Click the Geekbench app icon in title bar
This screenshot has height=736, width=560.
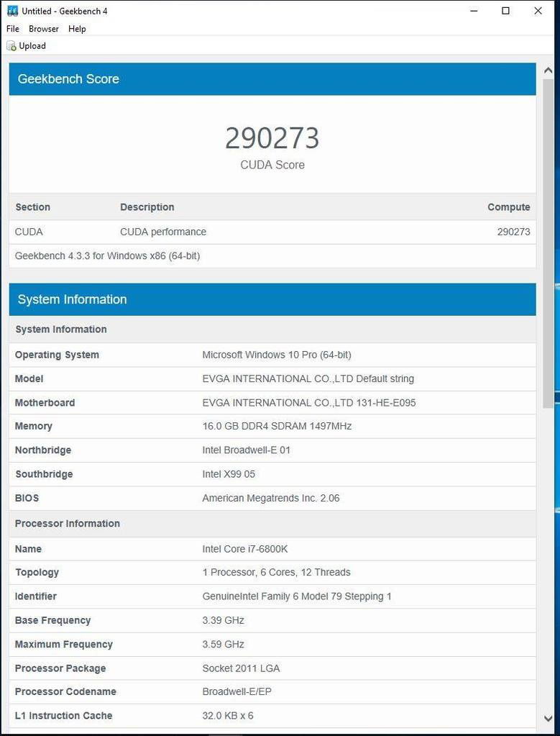coord(12,11)
